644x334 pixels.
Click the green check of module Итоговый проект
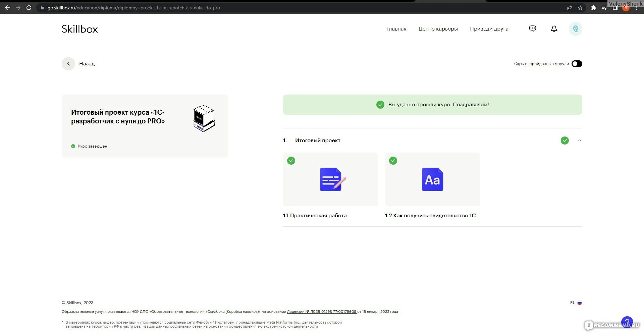565,141
